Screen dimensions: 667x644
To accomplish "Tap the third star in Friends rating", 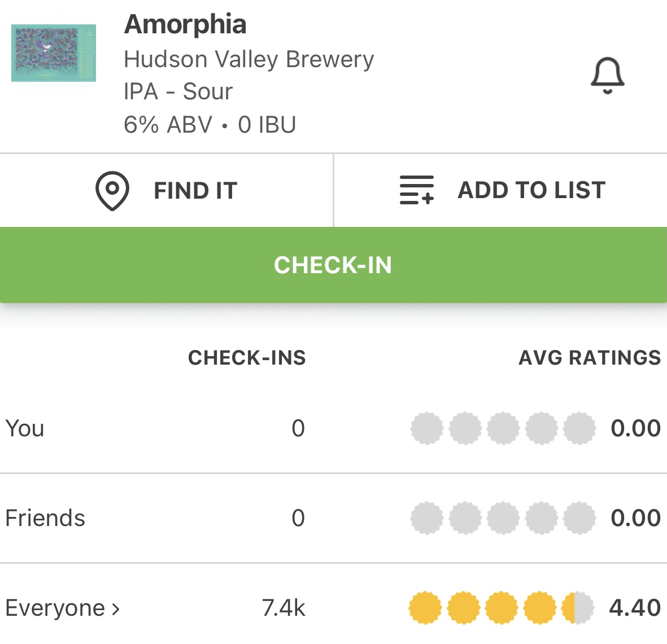I will point(503,518).
